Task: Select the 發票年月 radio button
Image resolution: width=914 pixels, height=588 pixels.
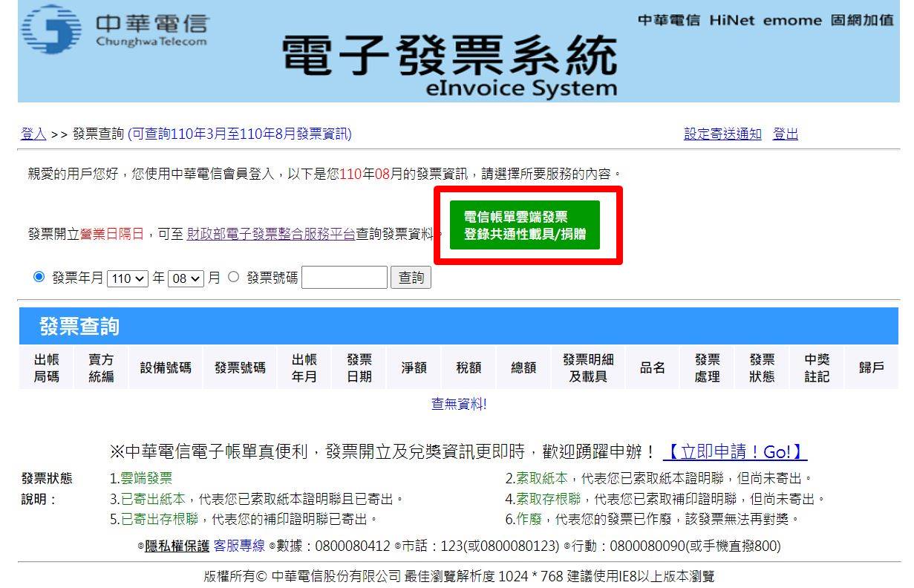Action: [39, 277]
